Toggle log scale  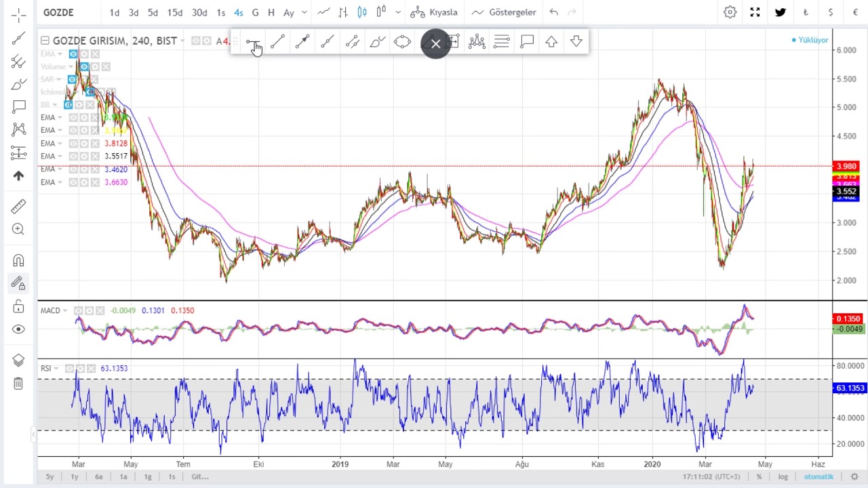(783, 476)
